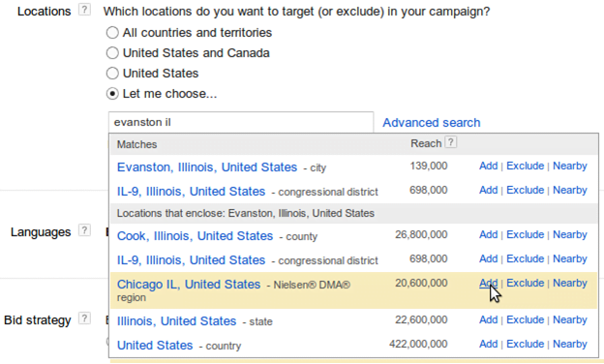The height and width of the screenshot is (364, 604).
Task: Show Nearby for IL-9 under Matches
Action: coord(570,191)
